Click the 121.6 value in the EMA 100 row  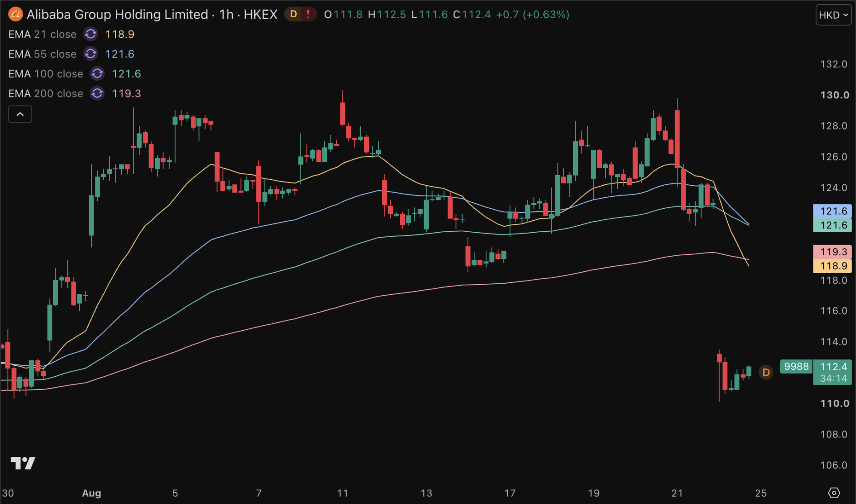126,74
